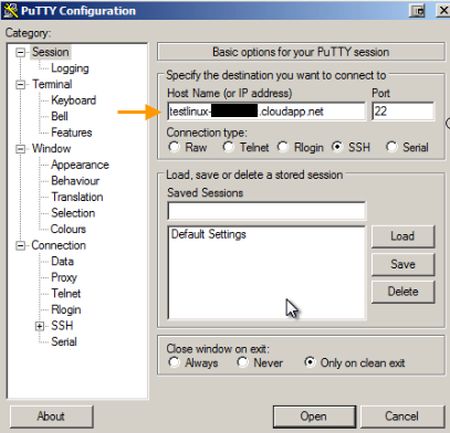Screen dimensions: 450x433
Task: Open the Proxy settings category
Action: pos(64,277)
